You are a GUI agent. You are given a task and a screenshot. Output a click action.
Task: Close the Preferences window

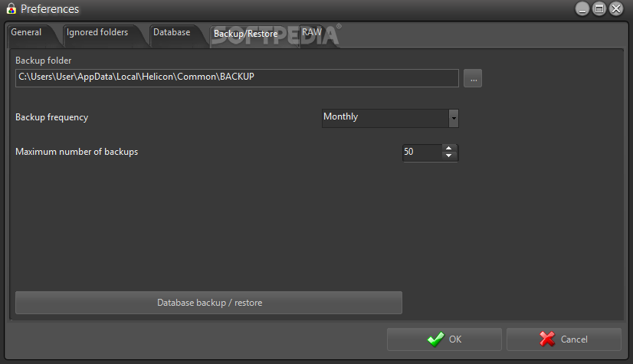pos(616,9)
